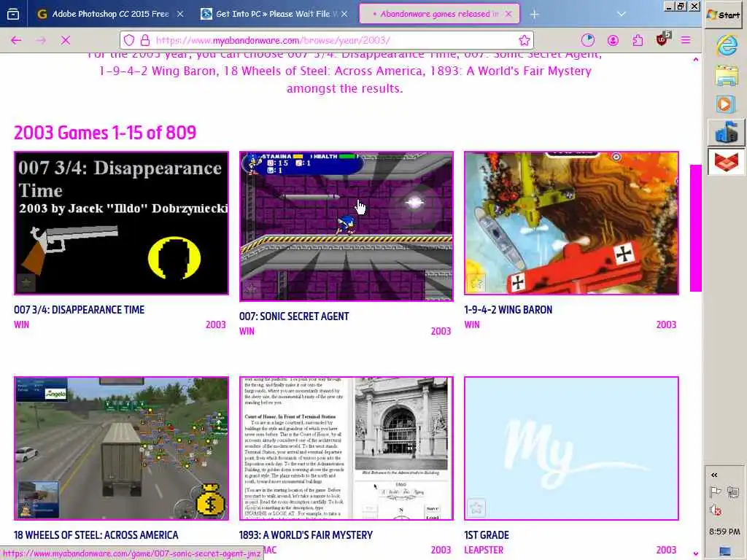Click the address bar URL field

pyautogui.click(x=326, y=41)
